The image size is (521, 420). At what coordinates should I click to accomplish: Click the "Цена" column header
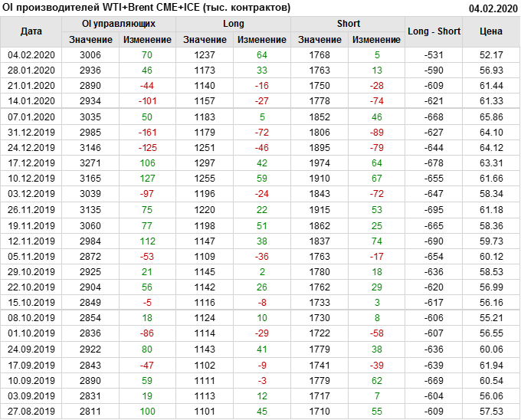pos(490,31)
